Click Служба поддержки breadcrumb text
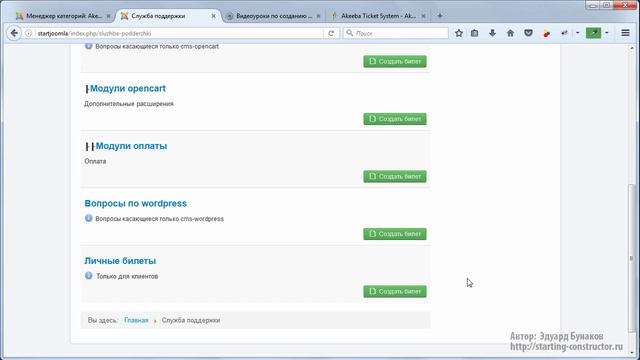The width and height of the screenshot is (640, 360). (191, 320)
